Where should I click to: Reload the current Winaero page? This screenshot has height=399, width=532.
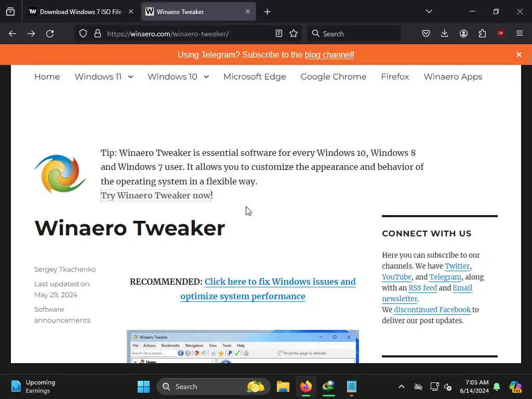50,34
